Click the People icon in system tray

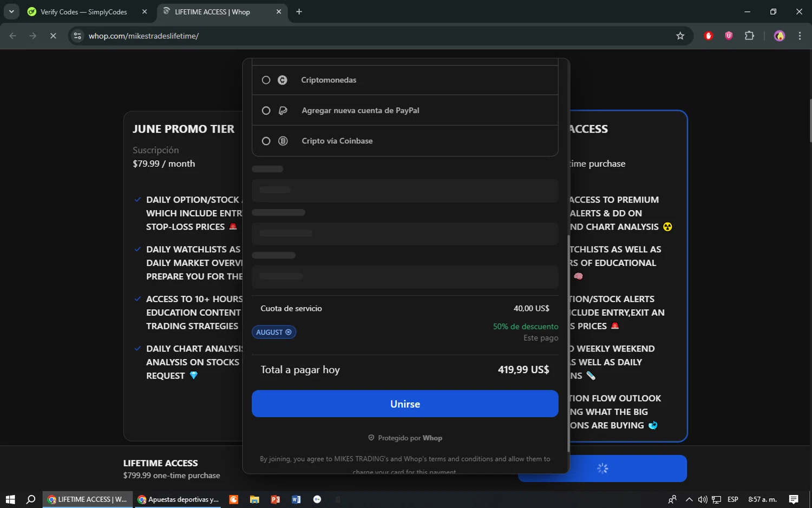coord(672,499)
